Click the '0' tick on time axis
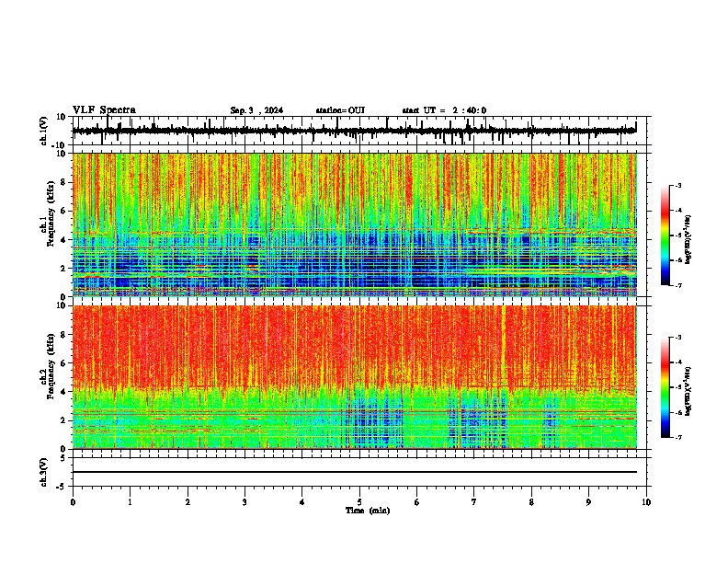728x563 pixels. pyautogui.click(x=73, y=502)
